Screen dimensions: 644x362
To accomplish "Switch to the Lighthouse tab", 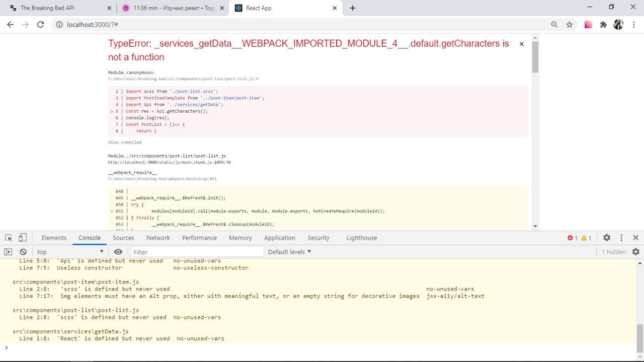I will click(x=361, y=238).
